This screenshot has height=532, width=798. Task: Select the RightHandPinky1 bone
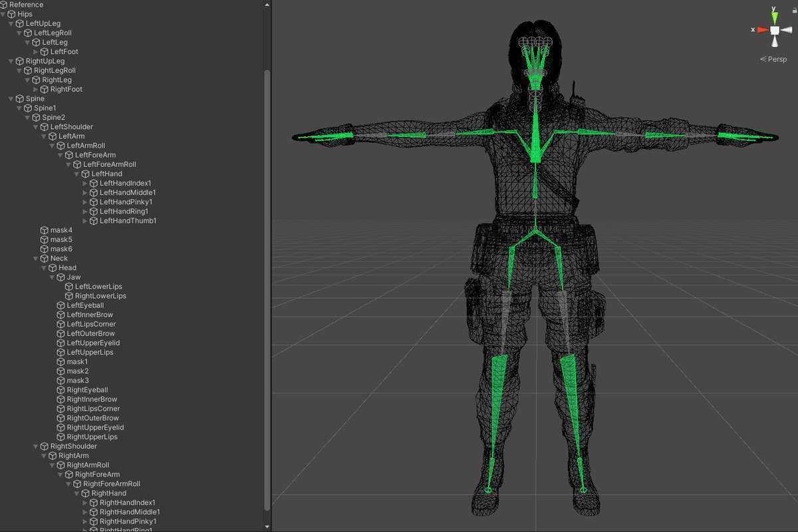pos(128,521)
